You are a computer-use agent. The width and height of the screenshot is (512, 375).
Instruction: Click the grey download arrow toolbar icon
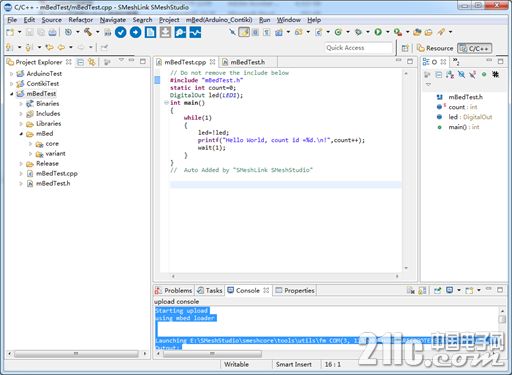(165, 32)
